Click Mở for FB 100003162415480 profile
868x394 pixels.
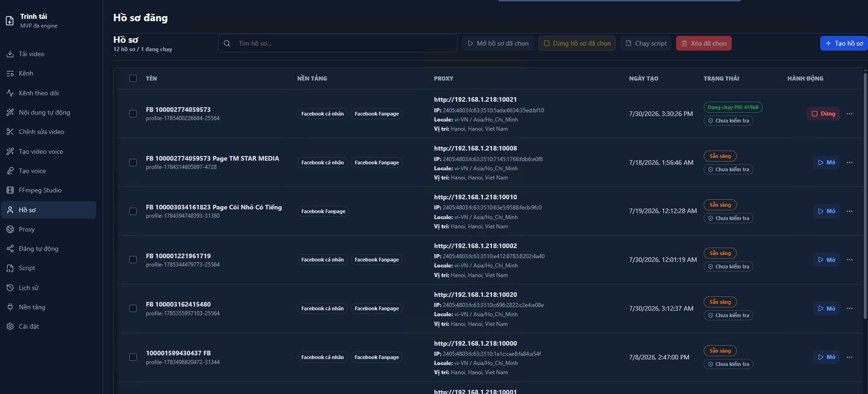point(827,308)
